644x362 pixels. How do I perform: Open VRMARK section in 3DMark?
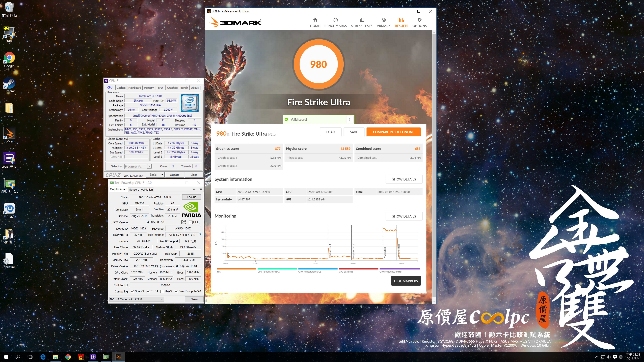coord(384,22)
